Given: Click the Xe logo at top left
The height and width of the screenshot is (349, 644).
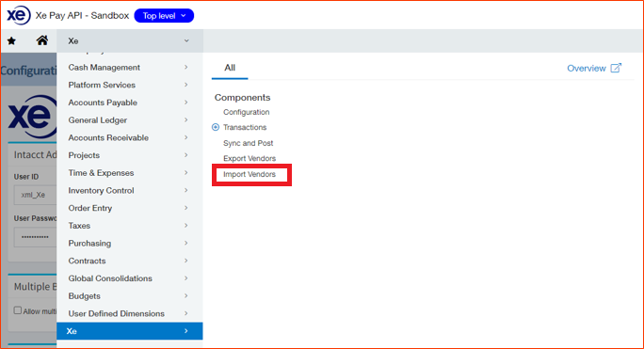Looking at the screenshot, I should (18, 15).
